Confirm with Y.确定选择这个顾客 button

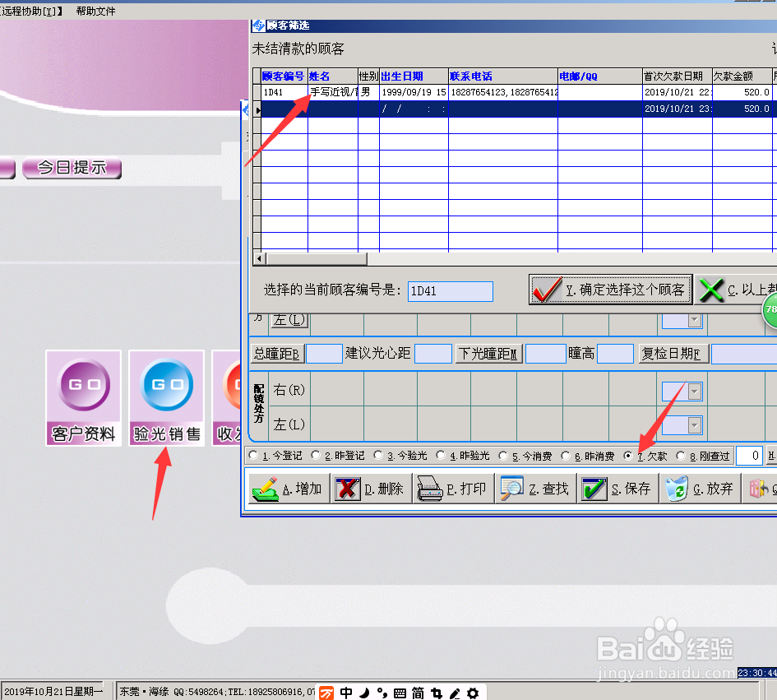click(x=610, y=290)
